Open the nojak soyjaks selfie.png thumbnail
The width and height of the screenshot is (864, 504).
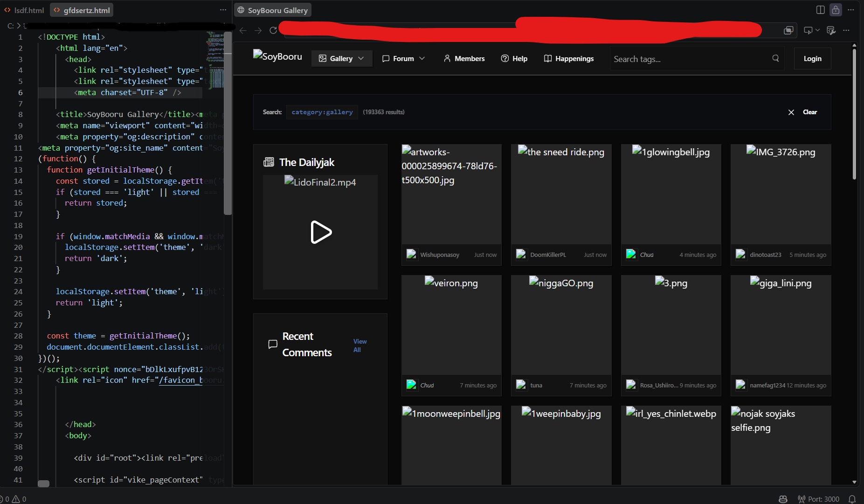[781, 445]
